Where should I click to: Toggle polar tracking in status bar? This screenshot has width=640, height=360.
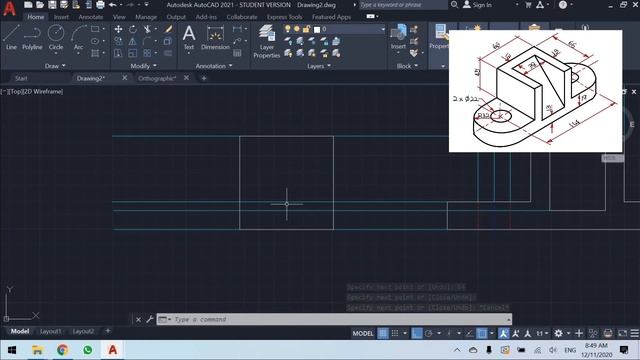(x=429, y=333)
